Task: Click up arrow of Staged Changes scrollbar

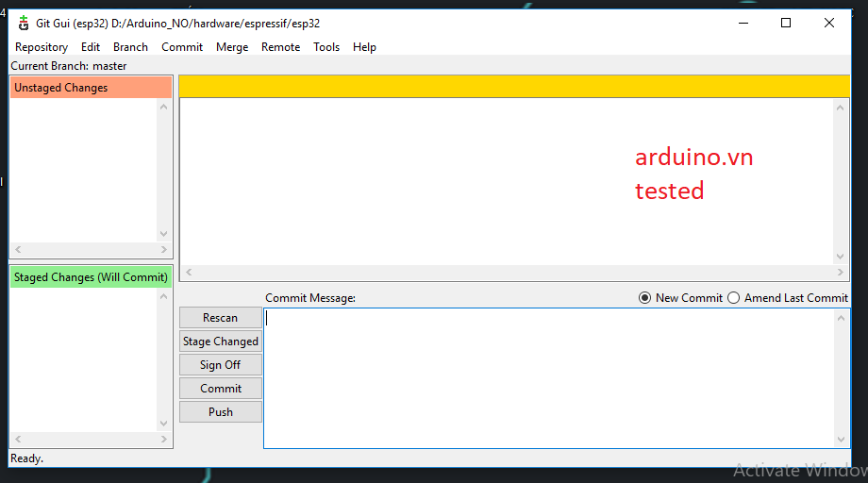Action: pyautogui.click(x=163, y=296)
